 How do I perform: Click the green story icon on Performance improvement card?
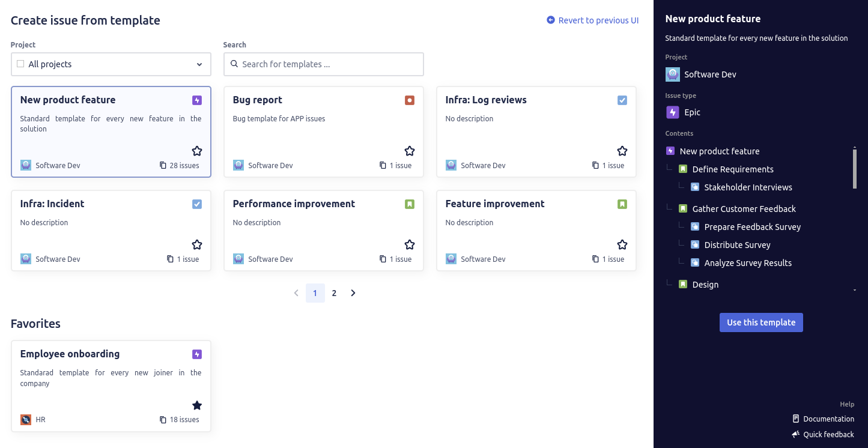(x=410, y=204)
